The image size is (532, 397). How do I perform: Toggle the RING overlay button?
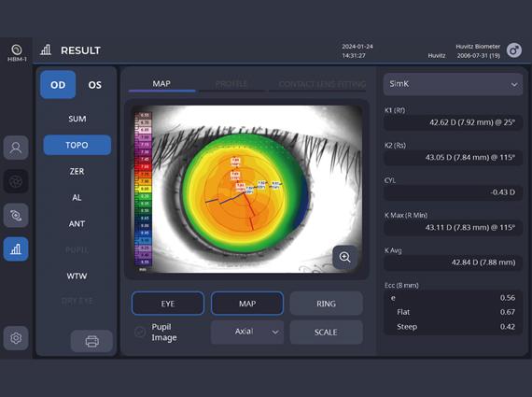326,304
